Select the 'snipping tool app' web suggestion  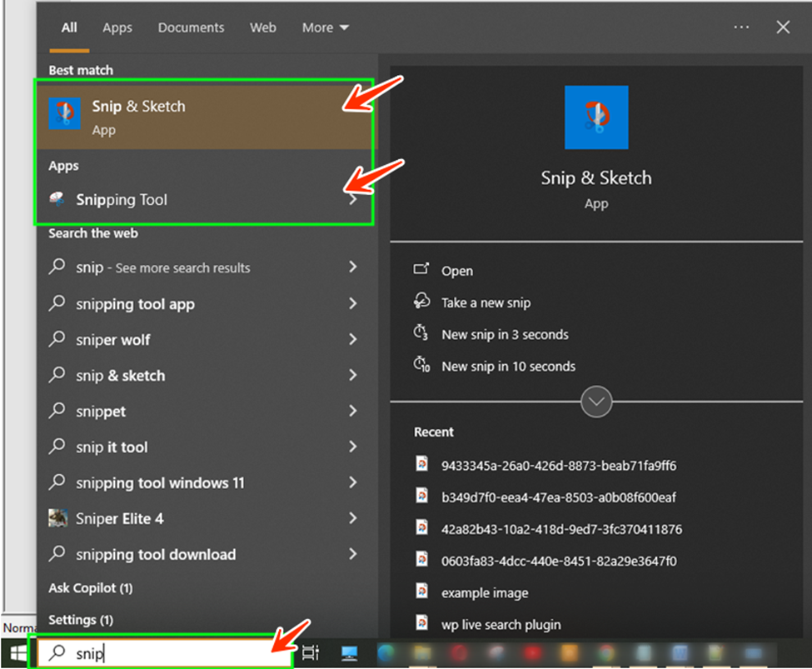tap(135, 303)
